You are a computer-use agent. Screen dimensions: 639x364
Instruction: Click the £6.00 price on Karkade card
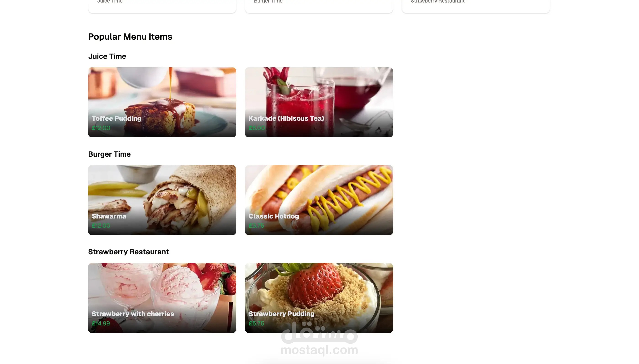tap(256, 128)
